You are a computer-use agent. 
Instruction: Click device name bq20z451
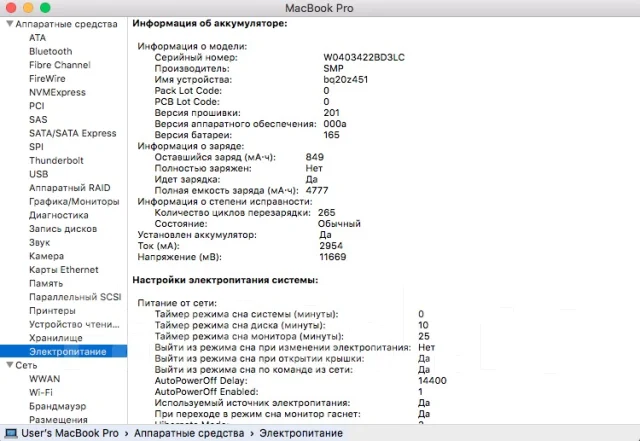pos(345,80)
